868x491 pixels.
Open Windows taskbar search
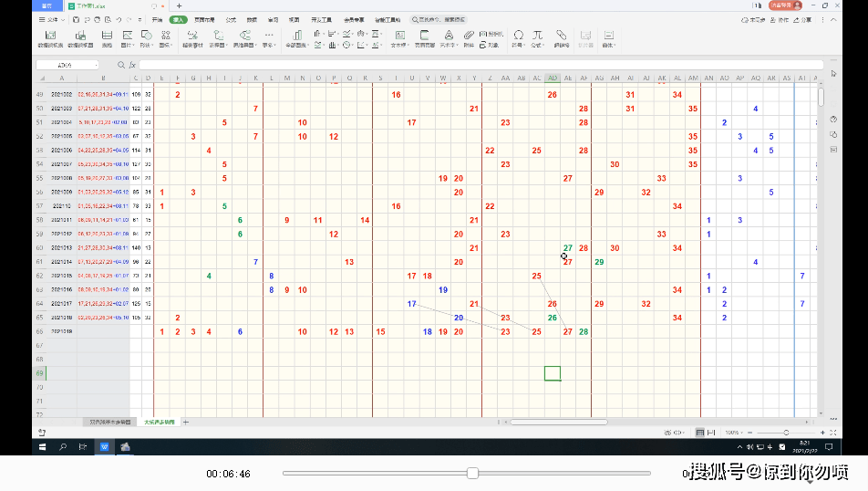pos(63,446)
